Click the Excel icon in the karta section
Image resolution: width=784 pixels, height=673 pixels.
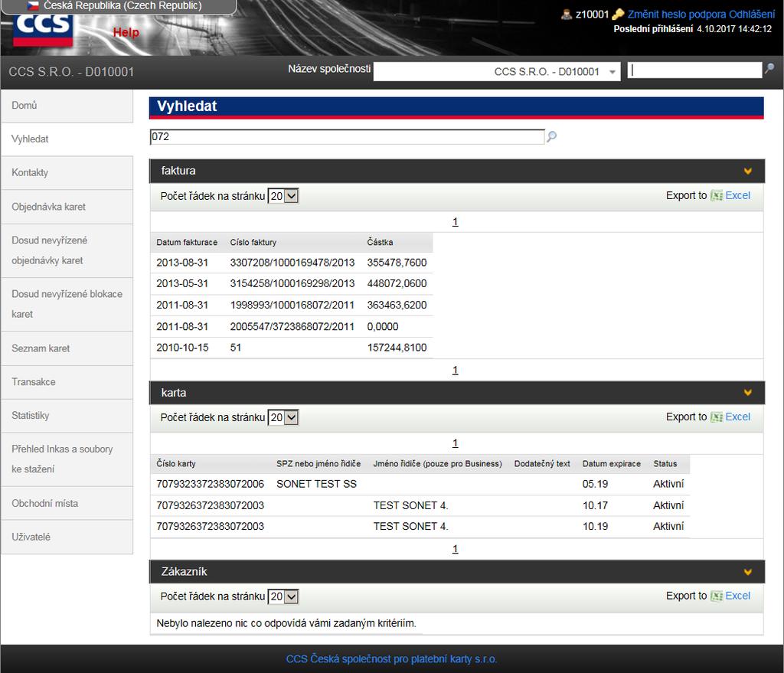point(717,417)
